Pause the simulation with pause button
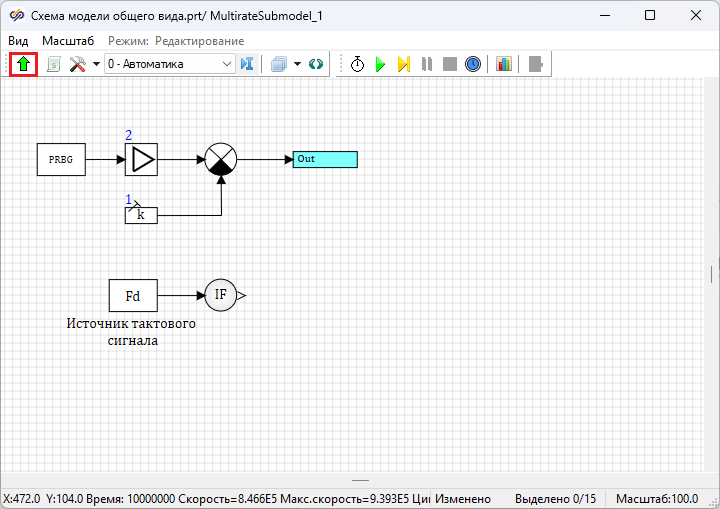 (x=427, y=64)
